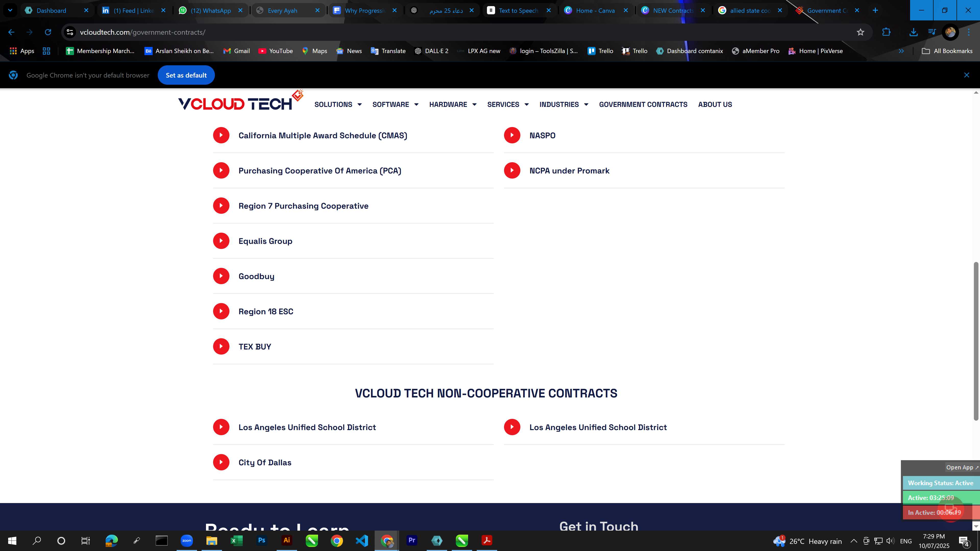Click the red arrow icon next to NASPO
980x551 pixels.
click(512, 135)
